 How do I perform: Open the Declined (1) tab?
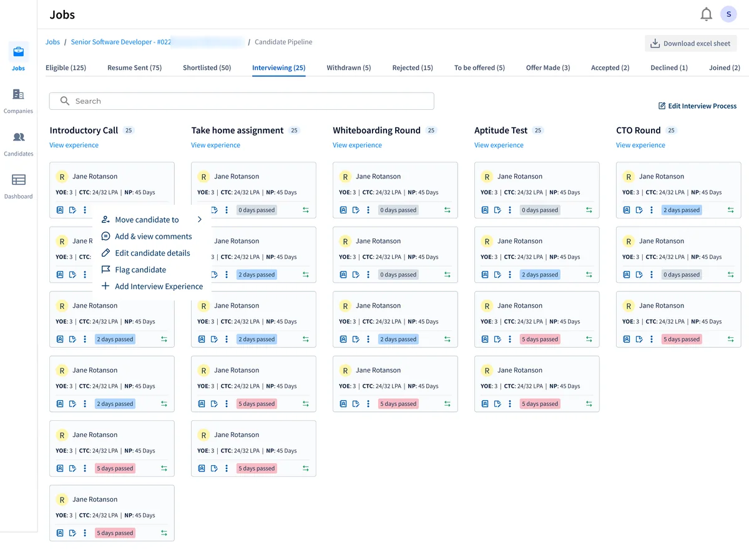[x=669, y=67]
